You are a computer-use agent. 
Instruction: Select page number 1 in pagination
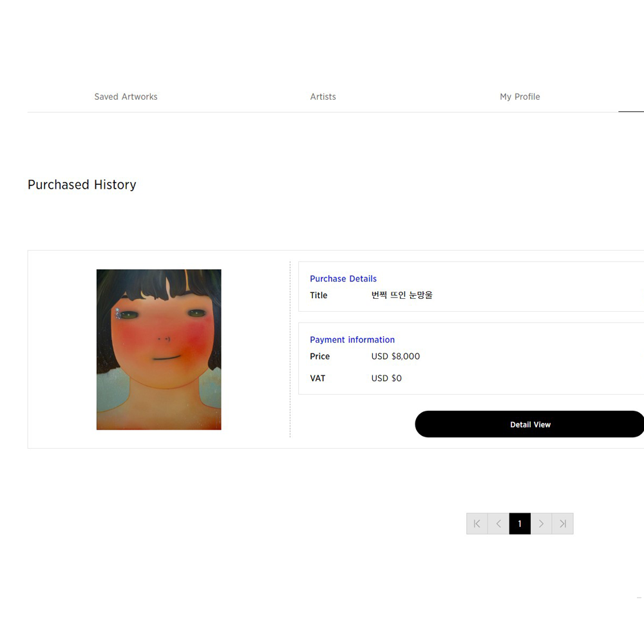(520, 524)
